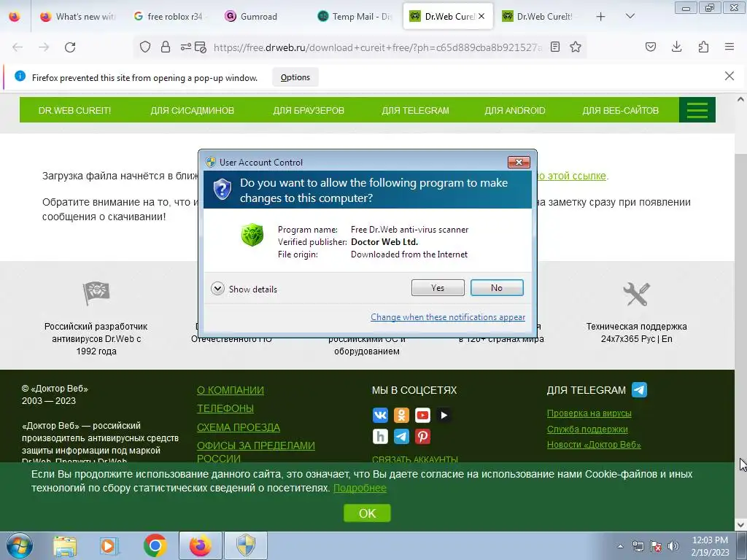Open 'Change when these notifications appear' link
The image size is (747, 560).
pyautogui.click(x=448, y=317)
